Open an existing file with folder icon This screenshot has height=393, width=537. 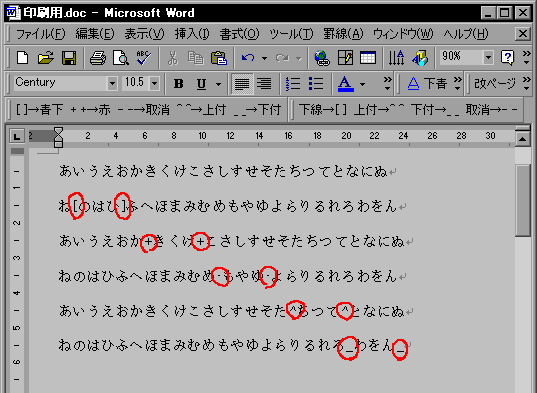[46, 58]
